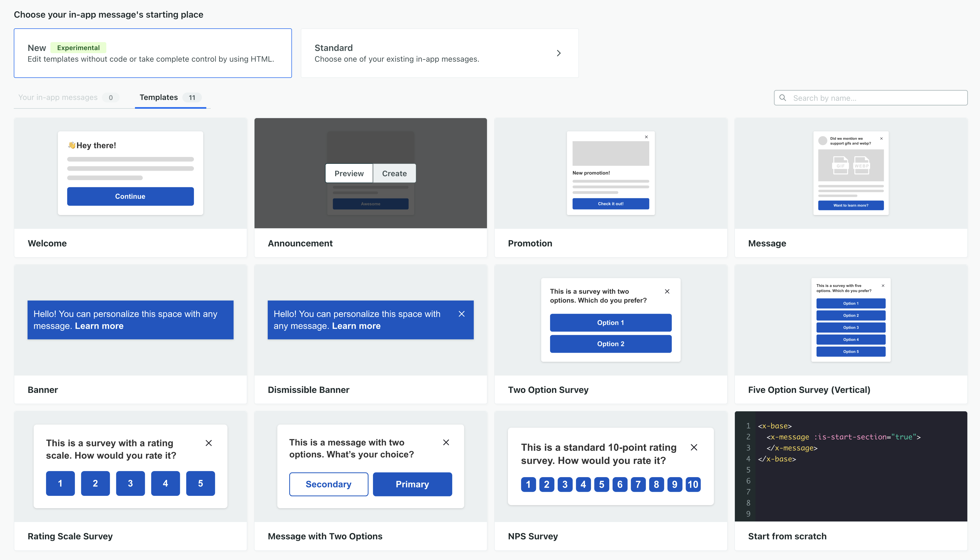The height and width of the screenshot is (560, 980).
Task: Choose Option 2 in the Two Option Survey
Action: [x=611, y=344]
